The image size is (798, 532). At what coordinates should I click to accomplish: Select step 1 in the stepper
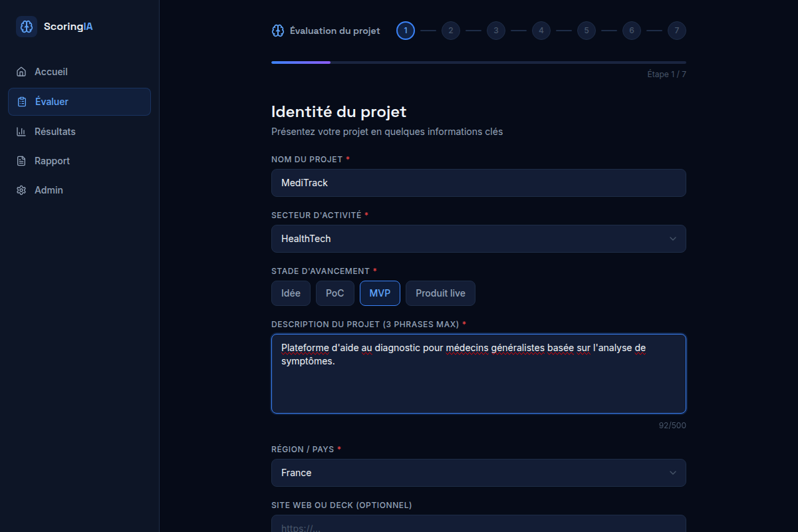tap(406, 31)
